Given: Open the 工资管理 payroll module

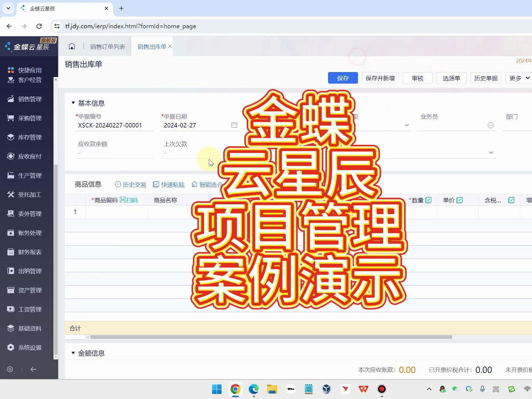Looking at the screenshot, I should click(25, 309).
